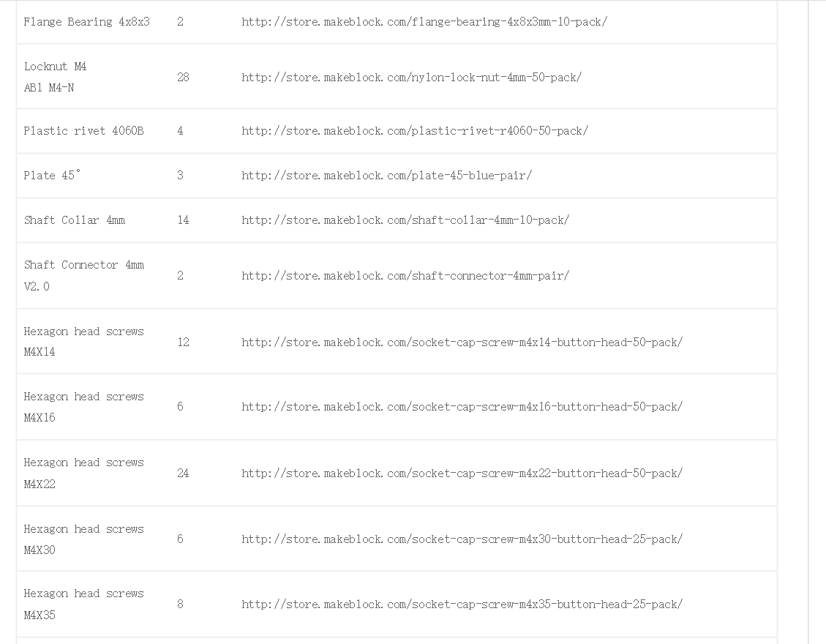Image resolution: width=826 pixels, height=644 pixels.
Task: Select the "Hexagon head screws M4X35" name
Action: [83, 604]
